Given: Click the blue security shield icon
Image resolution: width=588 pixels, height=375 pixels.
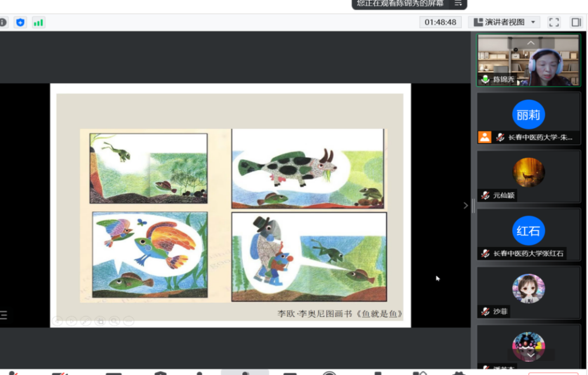Looking at the screenshot, I should point(21,22).
